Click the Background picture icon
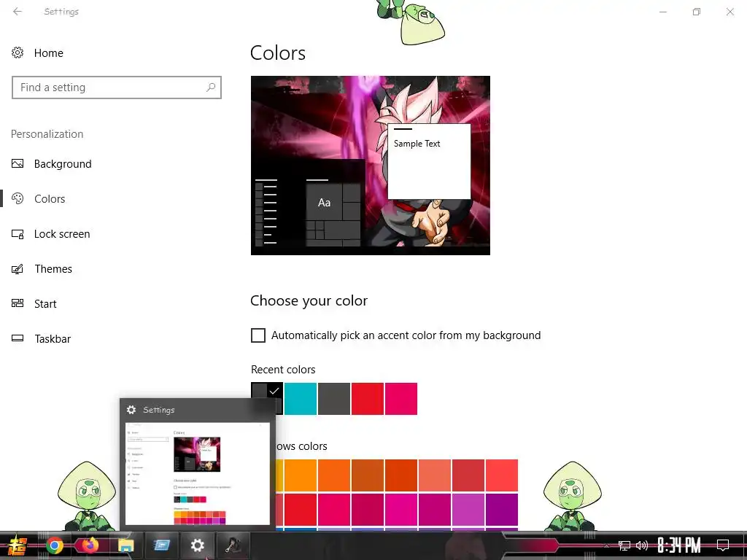This screenshot has height=560, width=747. click(18, 164)
